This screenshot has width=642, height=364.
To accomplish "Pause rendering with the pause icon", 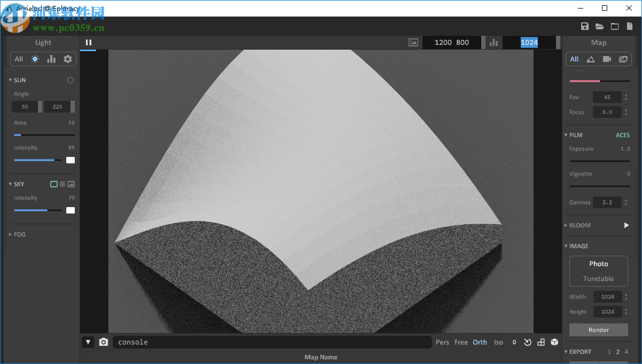I will coord(89,43).
